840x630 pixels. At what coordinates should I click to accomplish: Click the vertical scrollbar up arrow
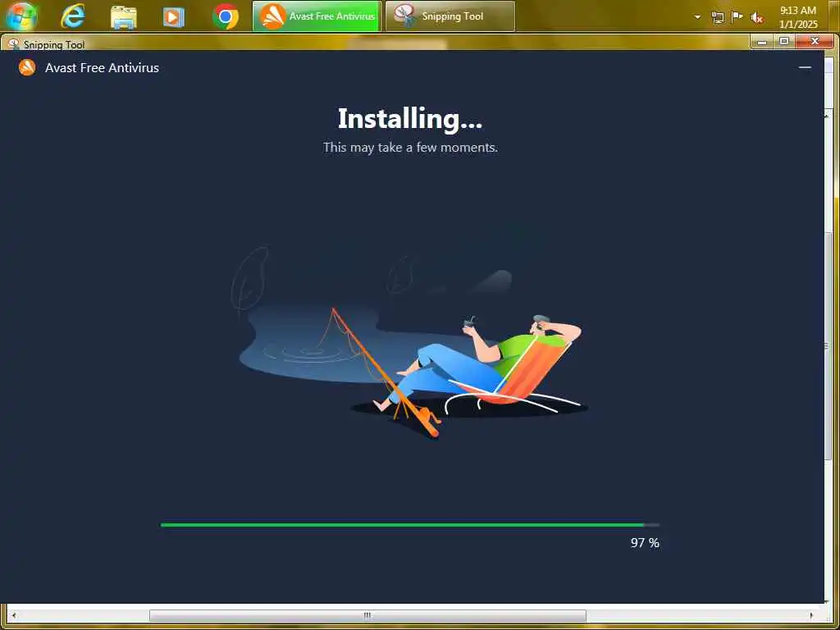click(829, 114)
